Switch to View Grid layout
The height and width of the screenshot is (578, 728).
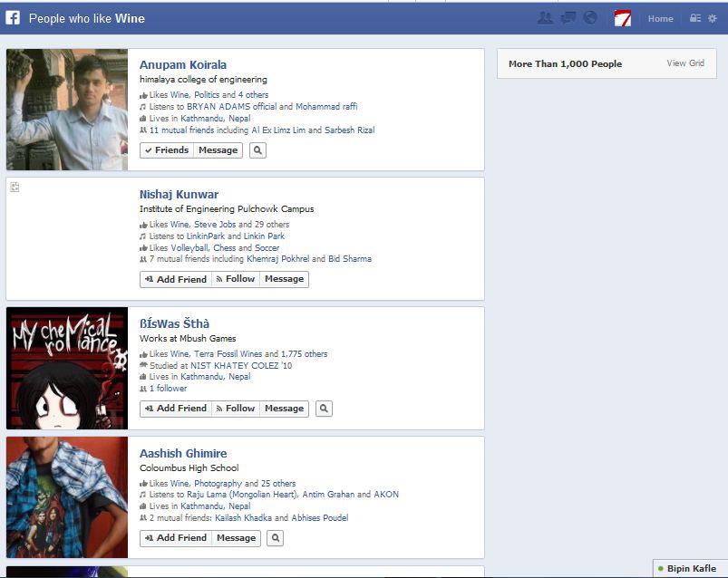pos(685,63)
